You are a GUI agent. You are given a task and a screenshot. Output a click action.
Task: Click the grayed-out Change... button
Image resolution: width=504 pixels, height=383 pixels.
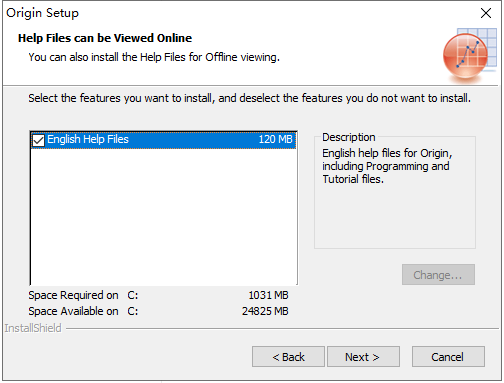pyautogui.click(x=438, y=275)
